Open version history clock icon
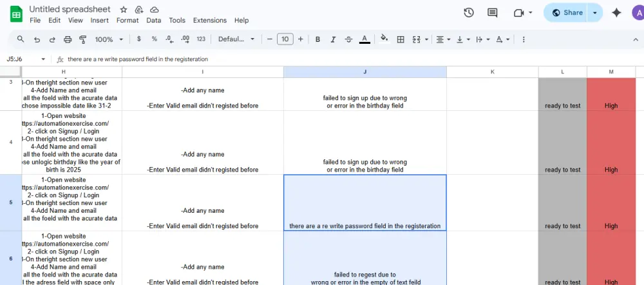The image size is (644, 285). [x=469, y=13]
